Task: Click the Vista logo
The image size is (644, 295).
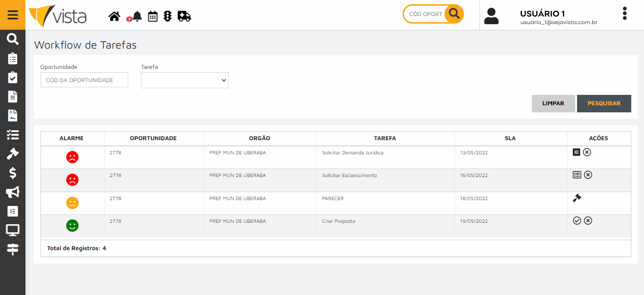Action: point(58,16)
